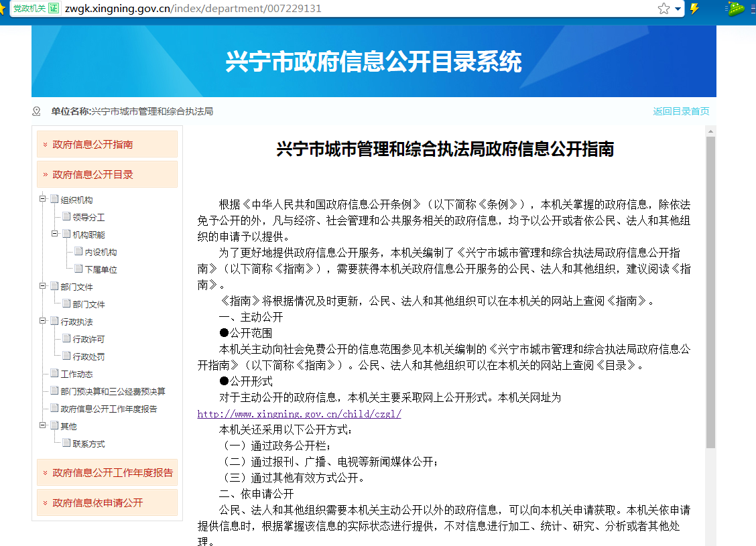The width and height of the screenshot is (756, 546).
Task: Click the document icon beside 内设机构
Action: click(78, 251)
